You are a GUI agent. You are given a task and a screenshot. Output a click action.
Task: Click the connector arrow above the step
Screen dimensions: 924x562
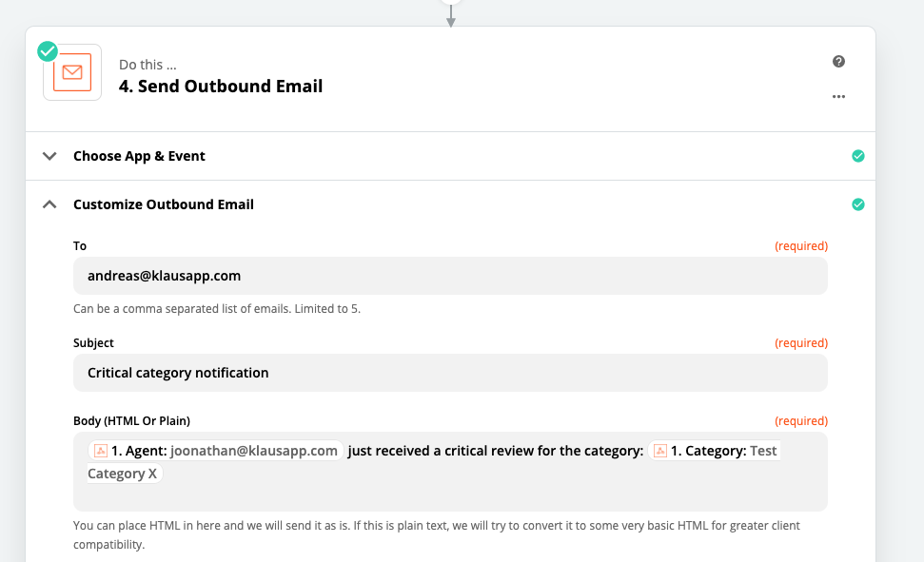(451, 16)
